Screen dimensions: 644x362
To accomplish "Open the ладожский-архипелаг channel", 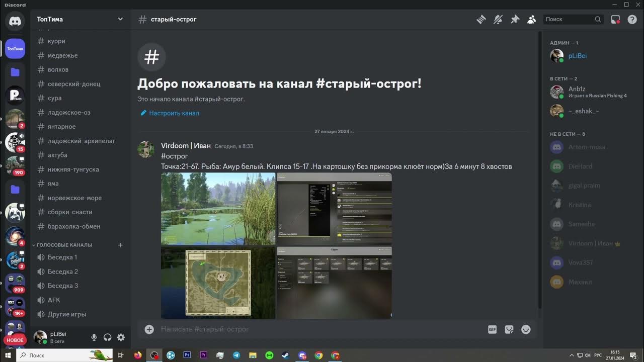I will point(80,141).
